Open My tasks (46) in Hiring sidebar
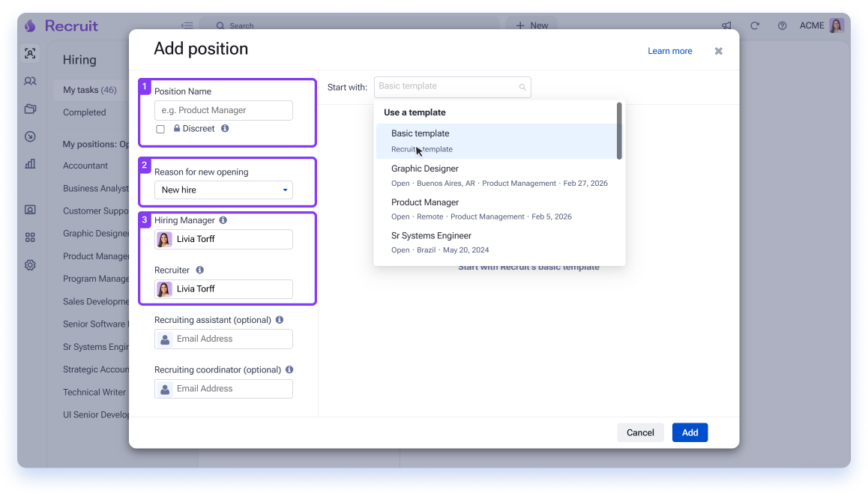Screen dimensions: 868x502 90,90
